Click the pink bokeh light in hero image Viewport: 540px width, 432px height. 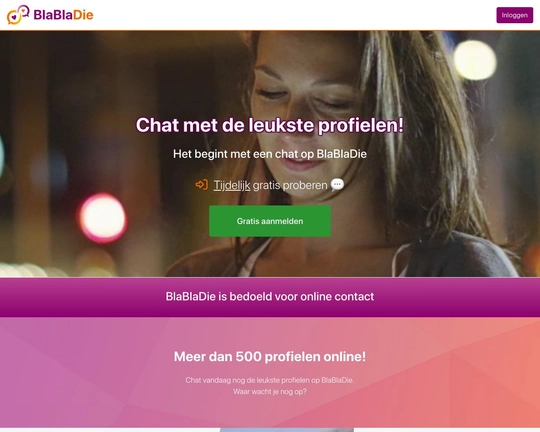click(102, 218)
